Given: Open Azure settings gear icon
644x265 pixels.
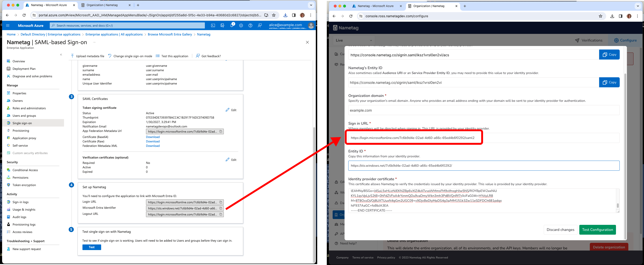Looking at the screenshot, I should coord(241,25).
